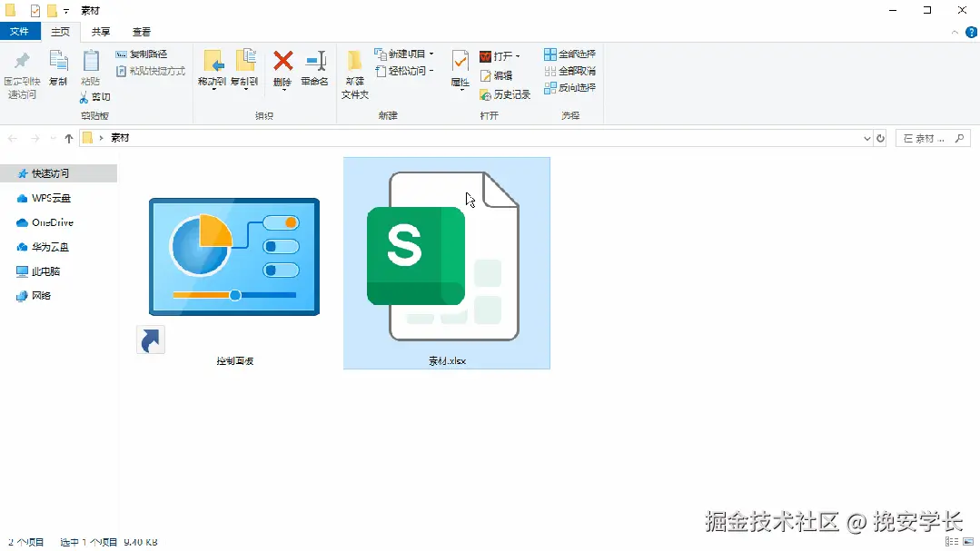980x551 pixels.
Task: Select Paste shortcut (粘贴快捷方式)
Action: (151, 71)
